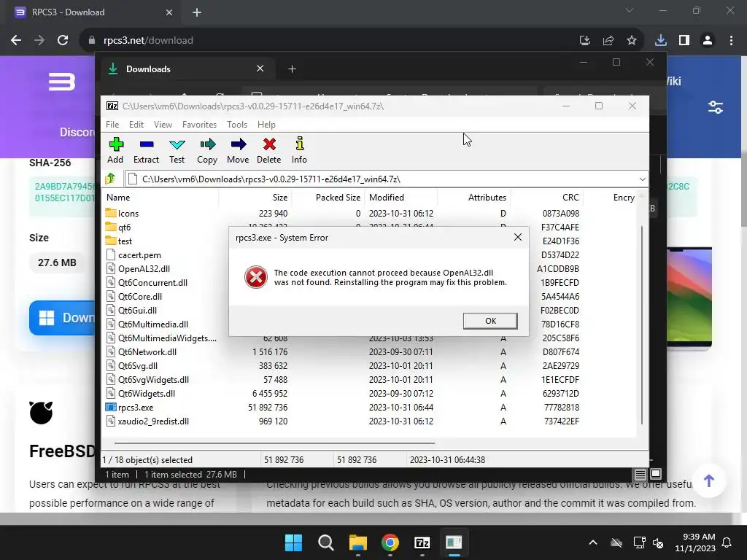Click the 7-Zip horizontal scrollbar
This screenshot has width=747, height=560.
tap(274, 443)
